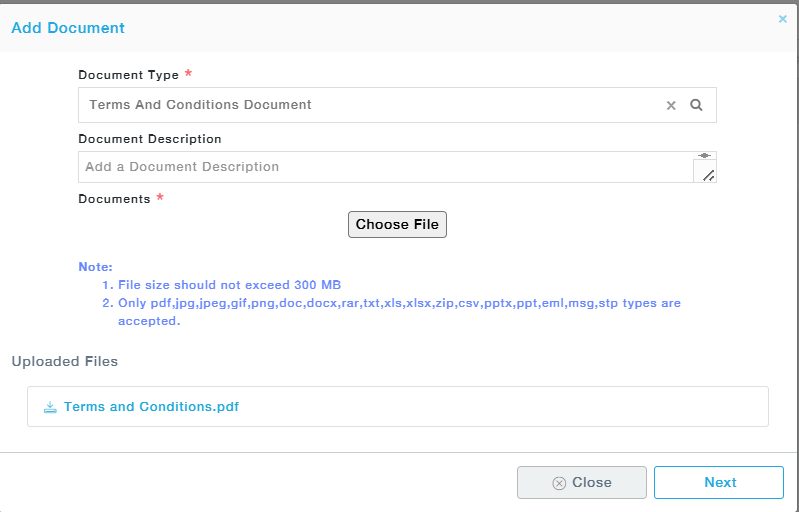Open the Terms and Conditions.pdf link
799x512 pixels.
click(x=151, y=407)
